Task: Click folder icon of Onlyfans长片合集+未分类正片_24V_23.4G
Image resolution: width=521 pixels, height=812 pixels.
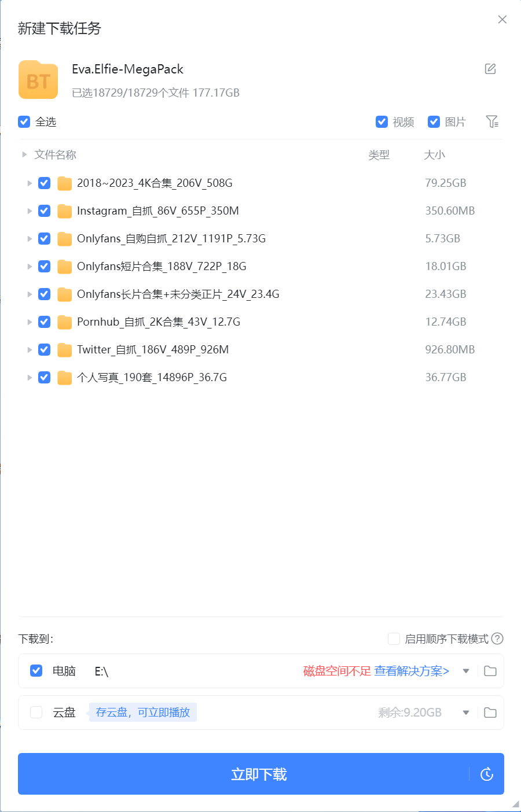Action: [65, 294]
